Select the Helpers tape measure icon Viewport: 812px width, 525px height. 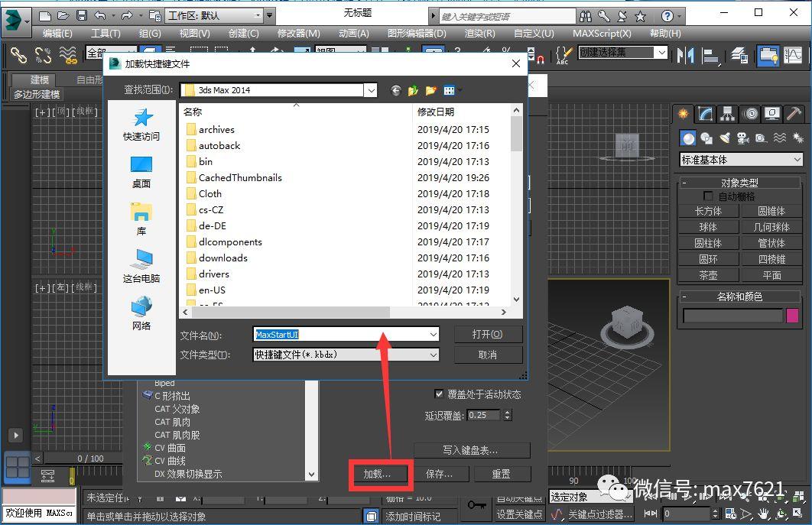pos(761,138)
